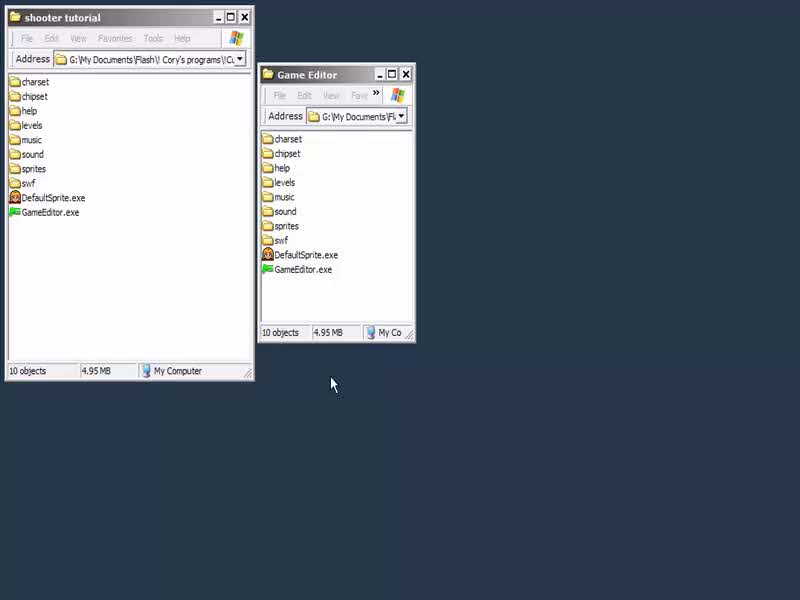Open GameEditor.exe in shooter tutorial window
Viewport: 800px width, 600px height.
49,212
